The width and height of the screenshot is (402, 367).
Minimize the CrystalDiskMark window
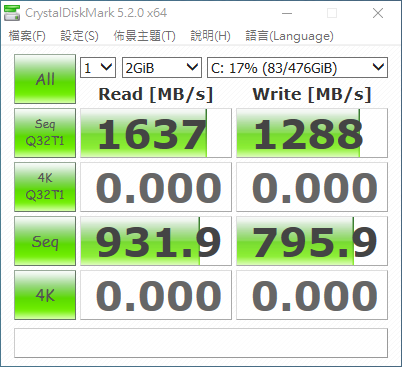click(287, 13)
